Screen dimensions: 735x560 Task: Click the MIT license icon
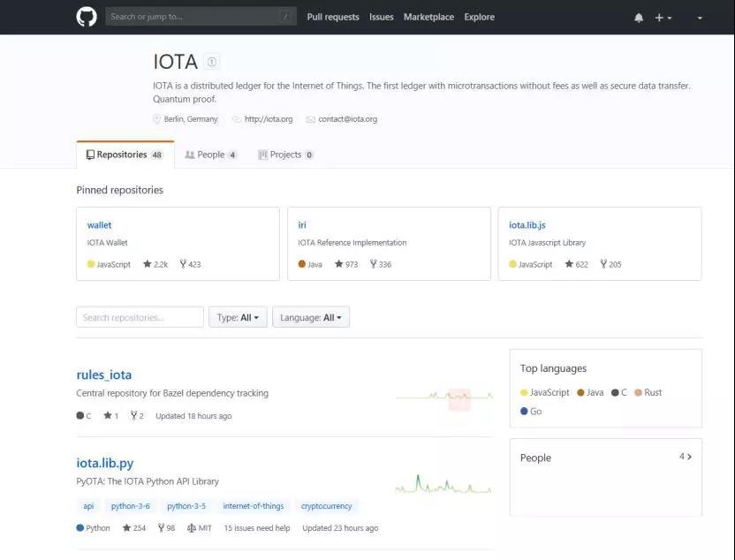(191, 528)
